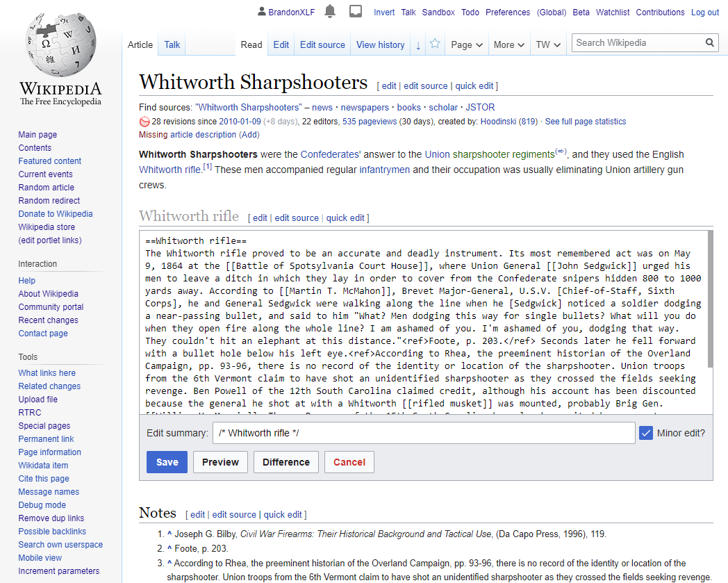Screen dimensions: 728x583
Task: Open the Upload file link
Action: pos(38,400)
